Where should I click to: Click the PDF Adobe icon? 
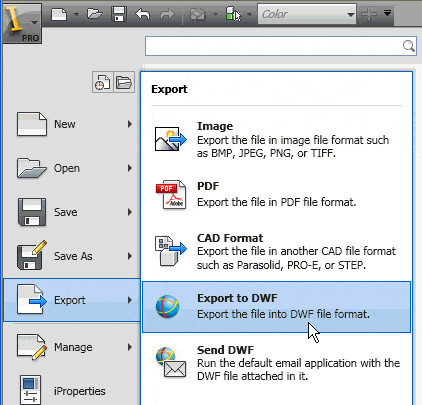click(x=171, y=195)
